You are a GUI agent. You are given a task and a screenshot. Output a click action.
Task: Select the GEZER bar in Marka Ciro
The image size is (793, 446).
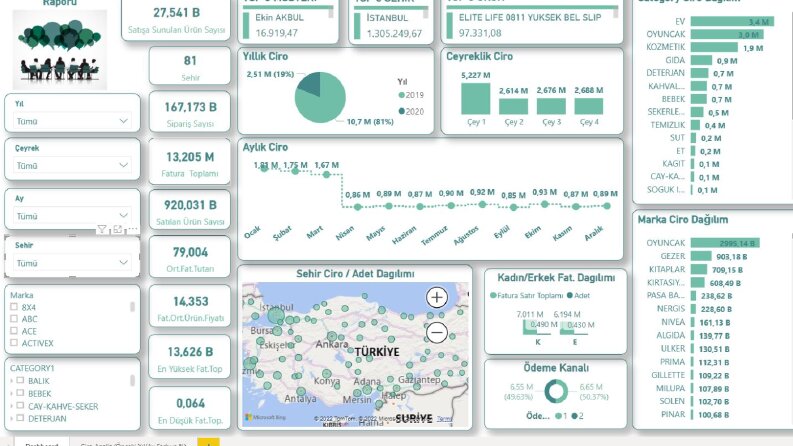click(701, 256)
